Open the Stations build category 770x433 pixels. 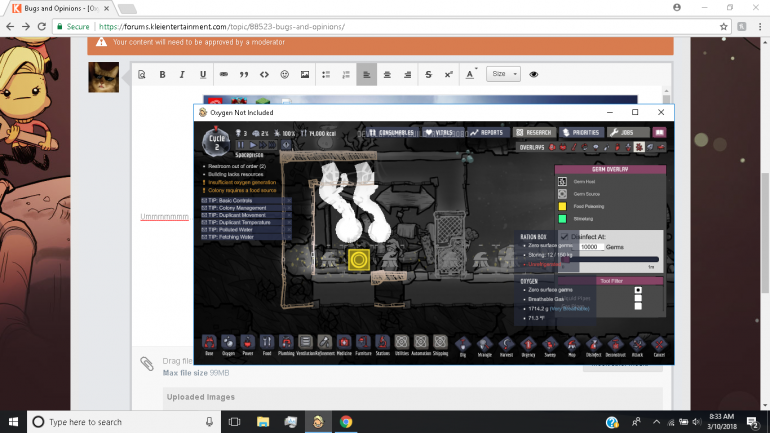tap(383, 346)
